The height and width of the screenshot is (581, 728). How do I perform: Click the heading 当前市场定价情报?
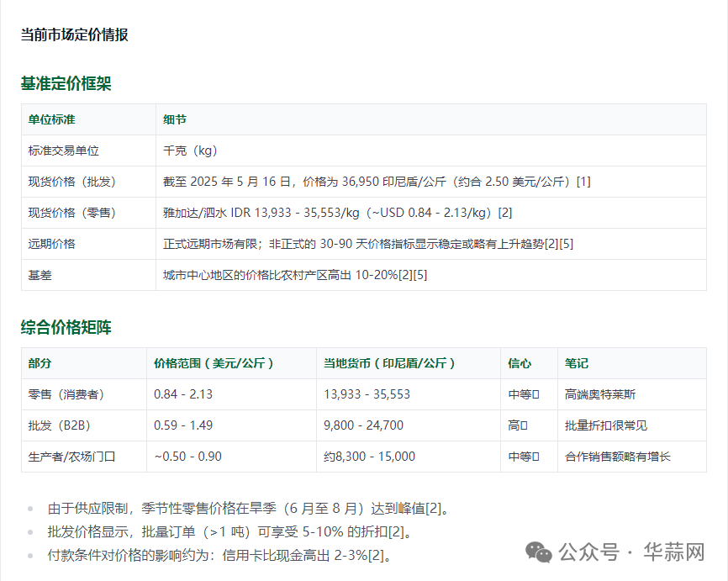click(x=74, y=34)
